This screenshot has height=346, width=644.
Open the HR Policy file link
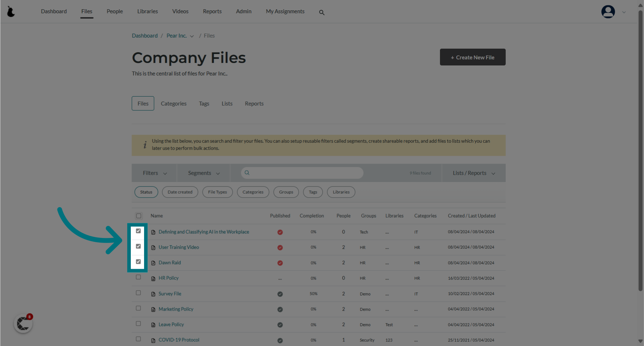tap(169, 278)
